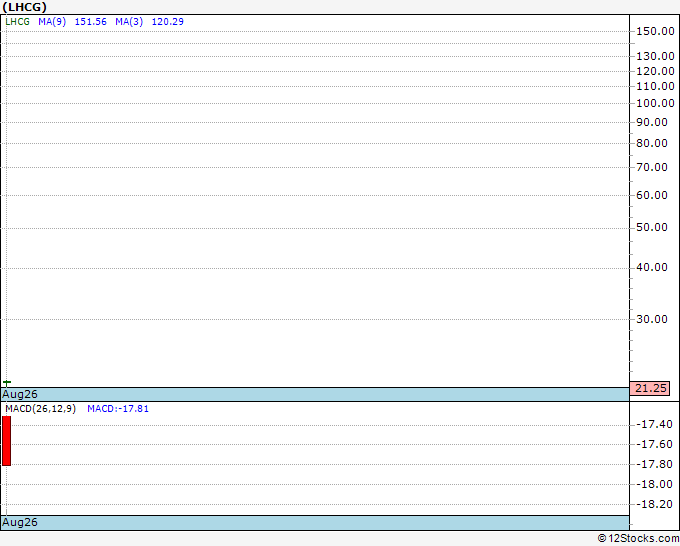Viewport: 680px width, 546px height.
Task: Click the 30.00 price axis label
Action: point(652,319)
